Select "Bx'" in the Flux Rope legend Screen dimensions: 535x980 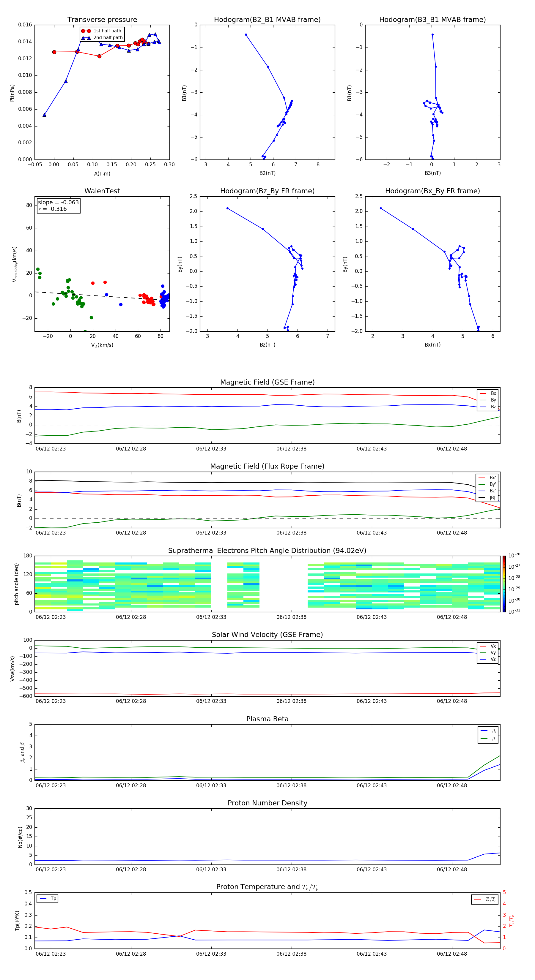pos(487,478)
